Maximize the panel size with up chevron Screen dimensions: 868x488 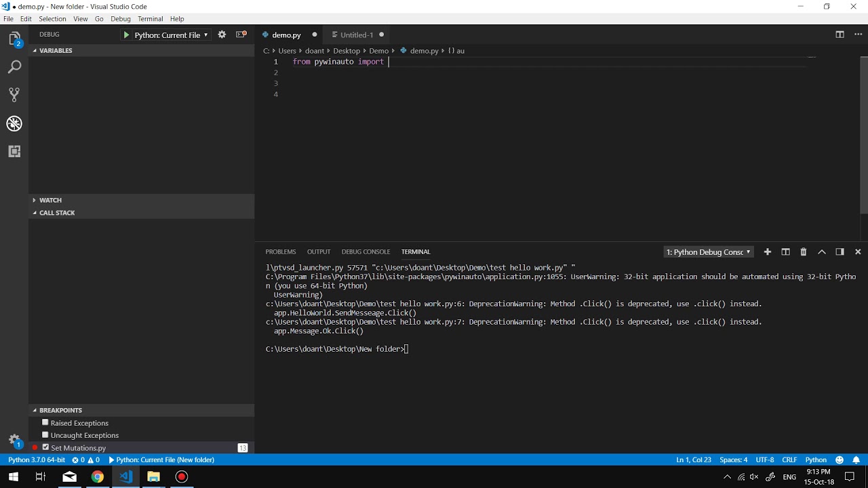pos(822,251)
